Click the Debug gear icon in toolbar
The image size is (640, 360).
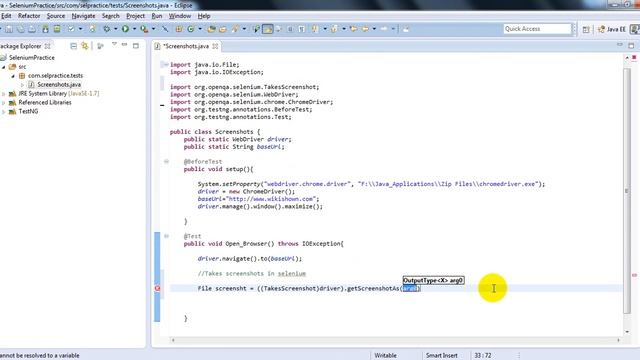coord(107,29)
